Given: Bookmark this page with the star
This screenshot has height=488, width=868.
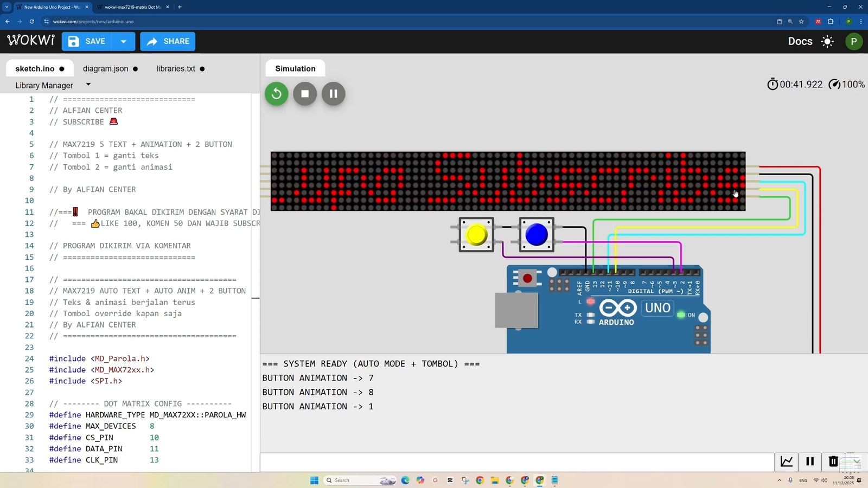Looking at the screenshot, I should 801,22.
